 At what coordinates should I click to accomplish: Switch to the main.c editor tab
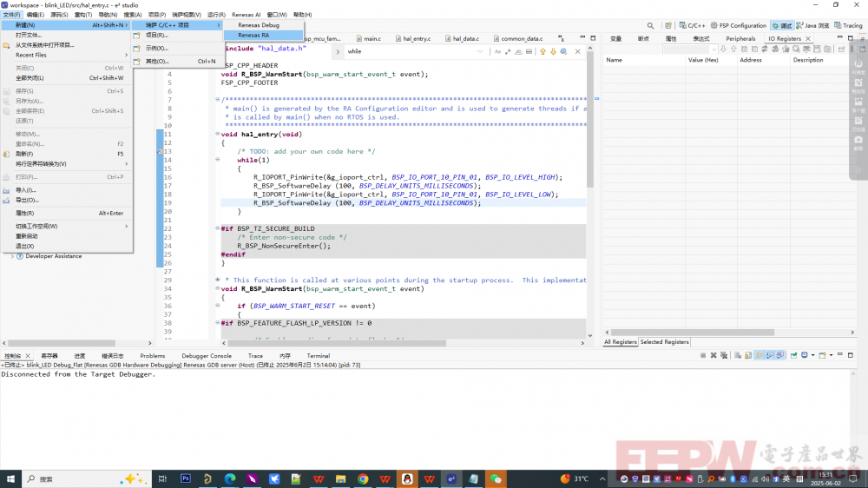[369, 39]
